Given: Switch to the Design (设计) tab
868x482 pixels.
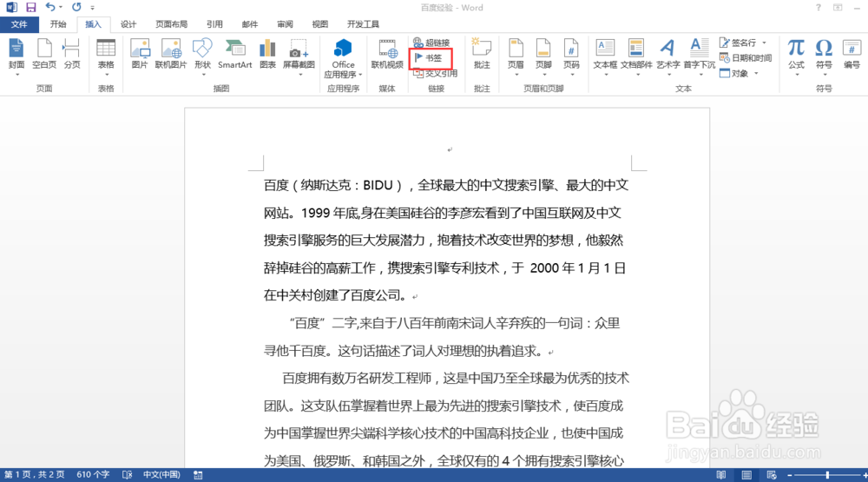Looking at the screenshot, I should tap(128, 24).
